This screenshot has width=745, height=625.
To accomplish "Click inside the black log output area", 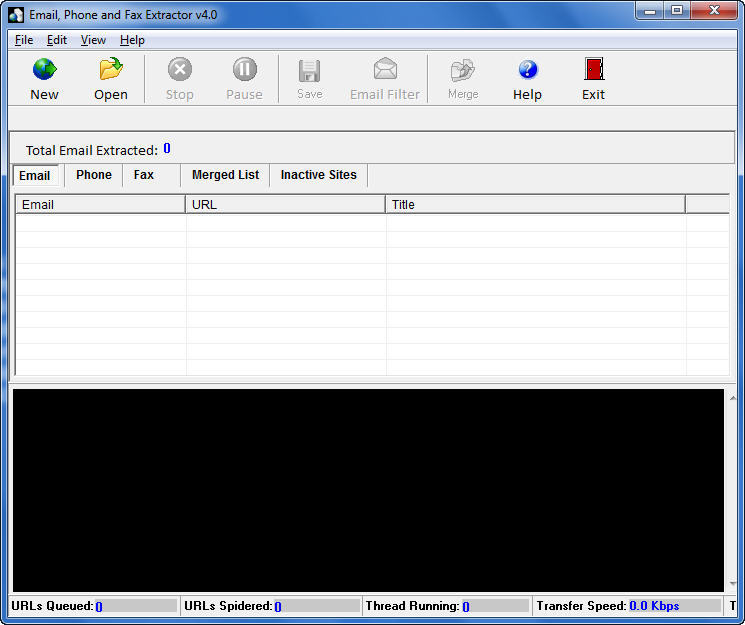I will click(x=368, y=490).
